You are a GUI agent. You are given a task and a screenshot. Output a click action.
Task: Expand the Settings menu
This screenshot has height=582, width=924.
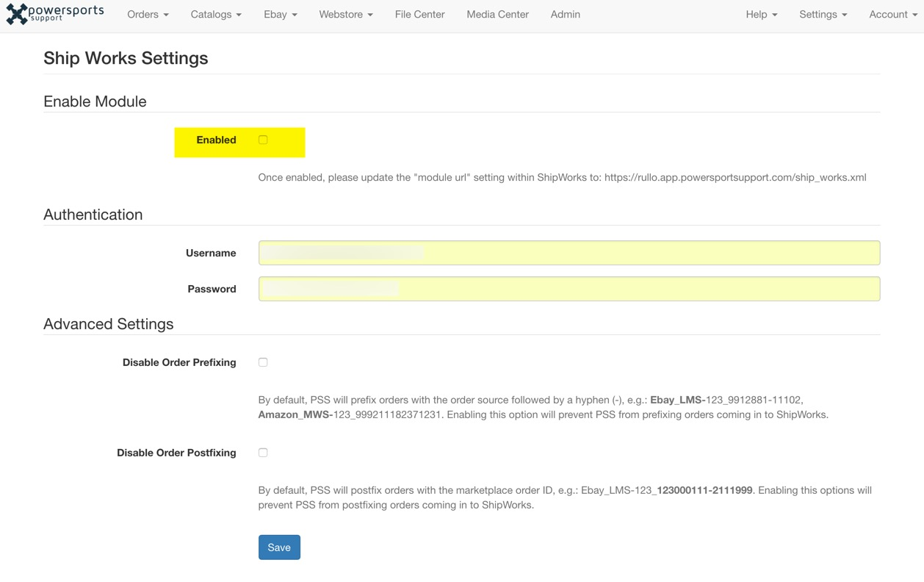[823, 14]
